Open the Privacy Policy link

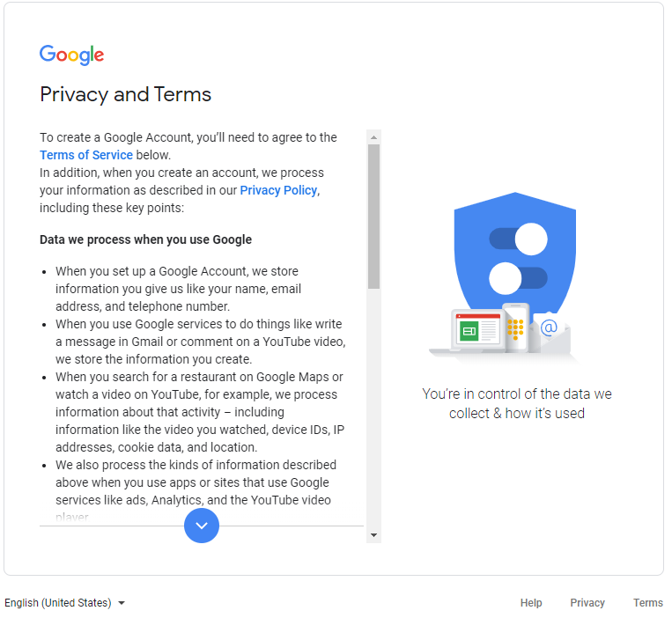280,191
